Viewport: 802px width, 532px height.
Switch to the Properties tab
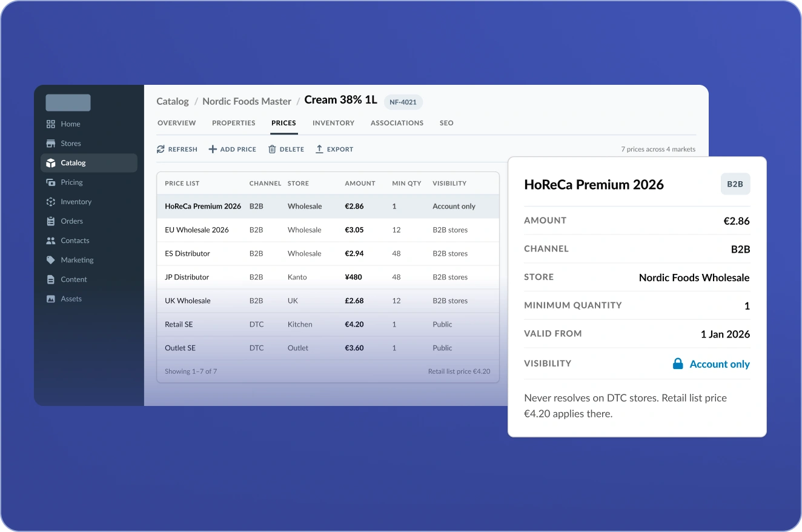click(234, 123)
